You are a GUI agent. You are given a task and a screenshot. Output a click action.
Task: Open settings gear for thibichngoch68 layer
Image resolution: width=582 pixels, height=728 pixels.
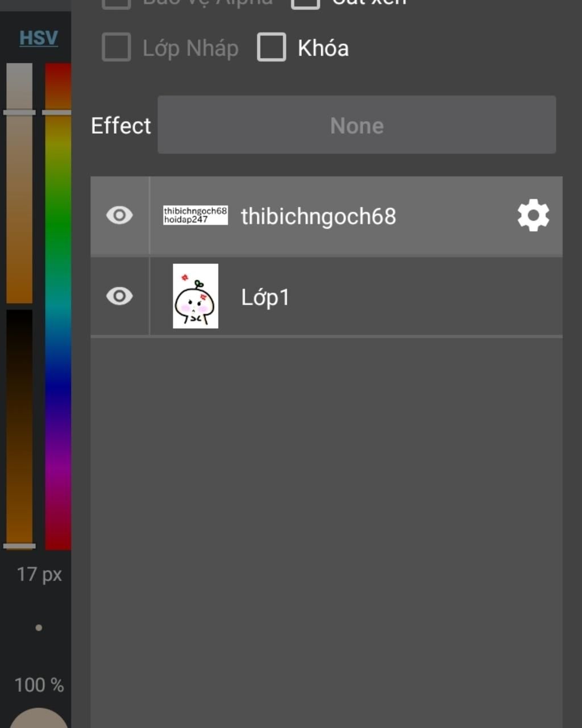point(533,216)
